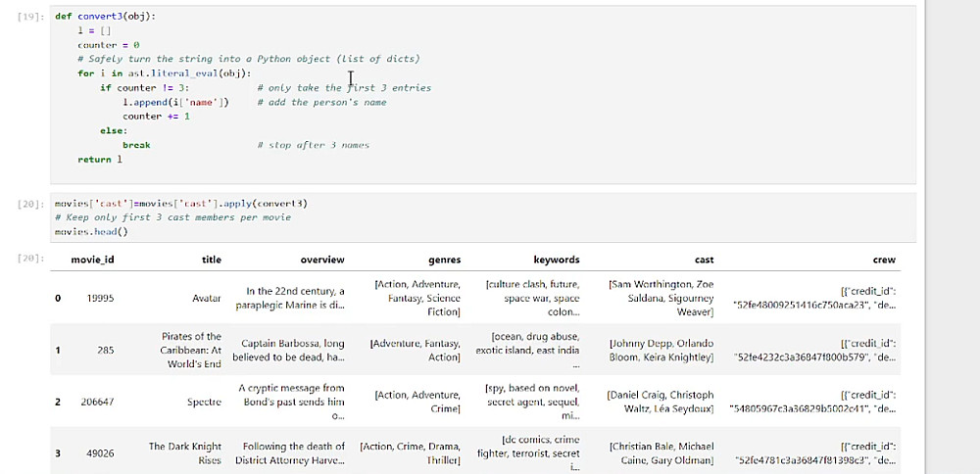The width and height of the screenshot is (980, 474).
Task: Select the Christian Bale cast cell
Action: 661,453
